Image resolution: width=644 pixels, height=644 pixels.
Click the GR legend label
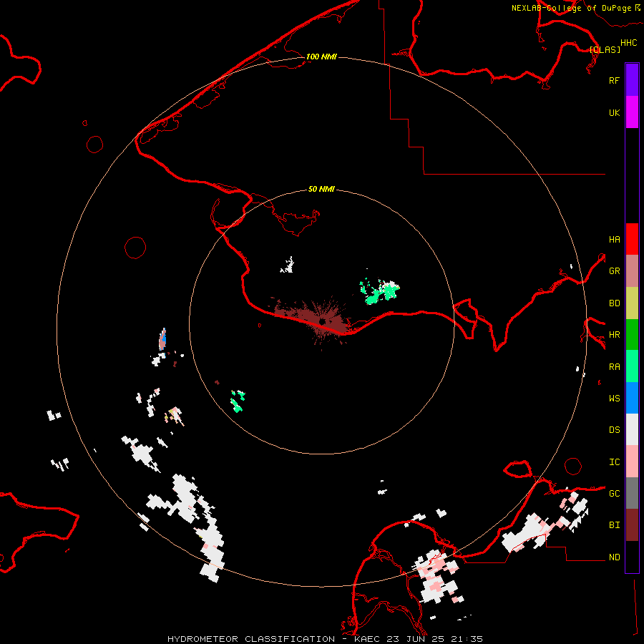tap(614, 270)
